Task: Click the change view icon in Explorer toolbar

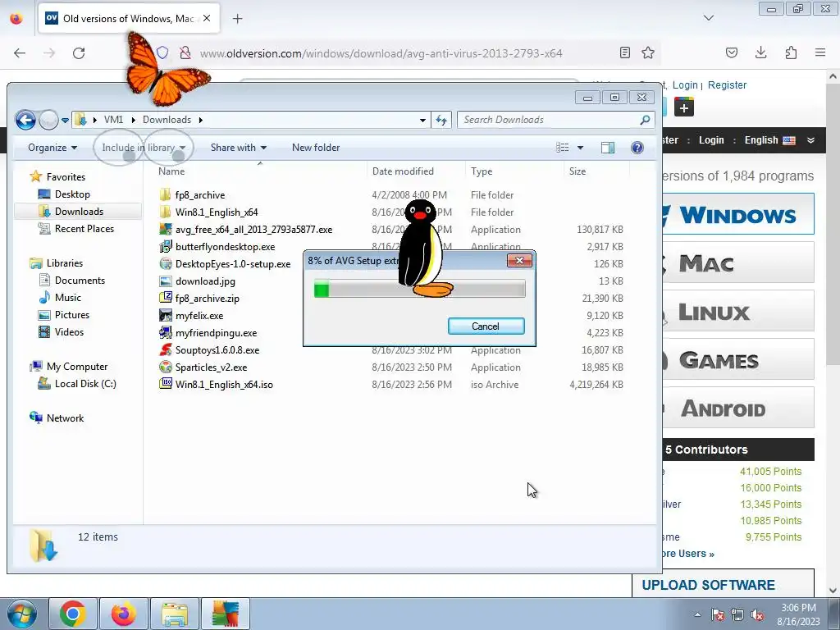Action: pyautogui.click(x=563, y=148)
